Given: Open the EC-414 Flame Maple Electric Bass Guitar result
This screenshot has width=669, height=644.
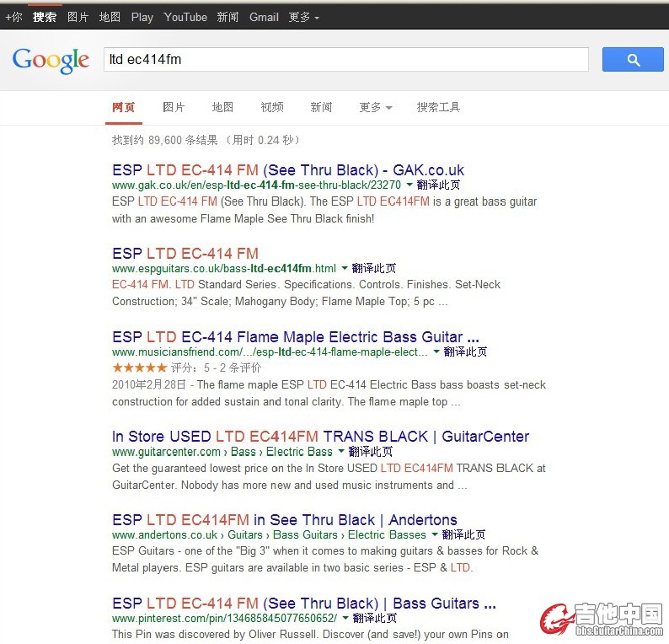Looking at the screenshot, I should (296, 336).
